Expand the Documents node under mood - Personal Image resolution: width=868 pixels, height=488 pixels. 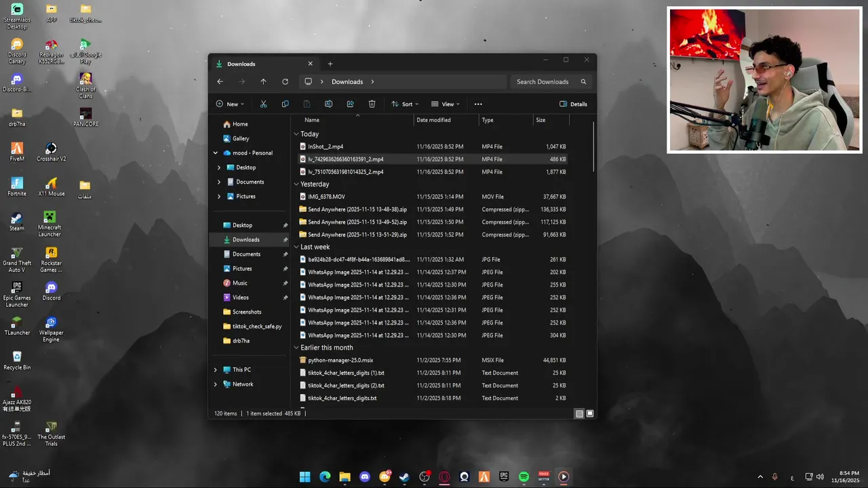218,182
